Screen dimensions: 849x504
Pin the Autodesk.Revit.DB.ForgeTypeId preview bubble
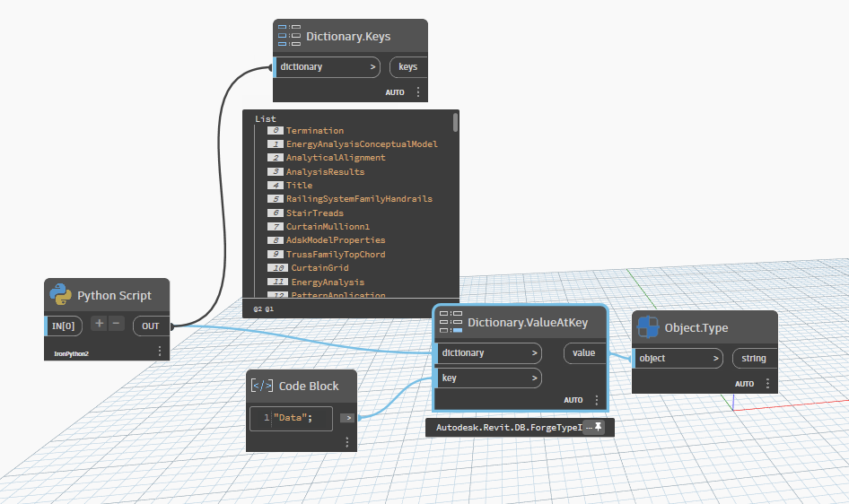(x=598, y=427)
